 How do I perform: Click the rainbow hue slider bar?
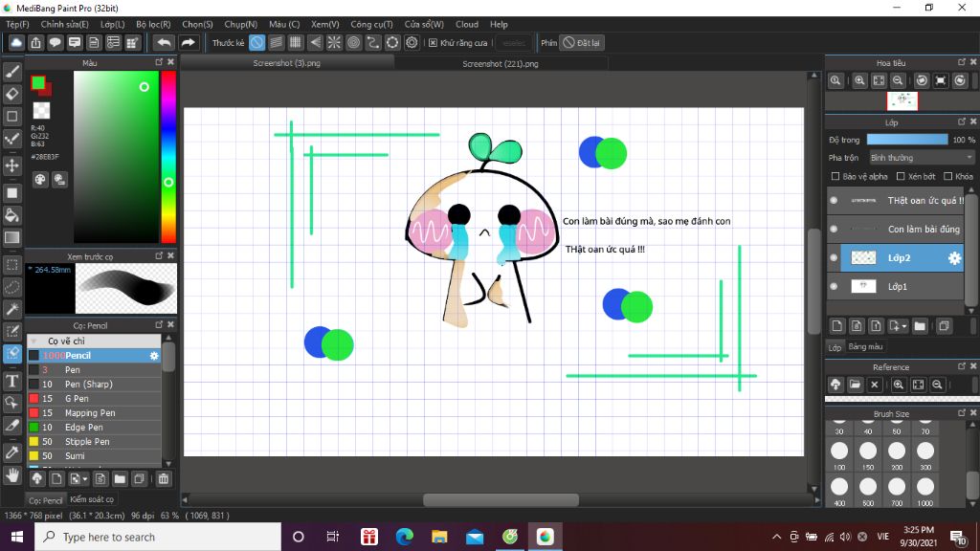click(168, 157)
